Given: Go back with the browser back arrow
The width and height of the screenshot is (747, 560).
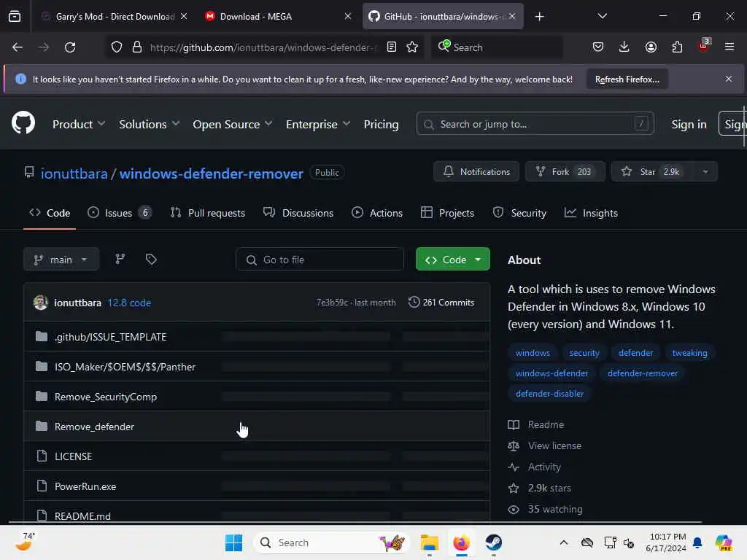Looking at the screenshot, I should click(x=18, y=47).
